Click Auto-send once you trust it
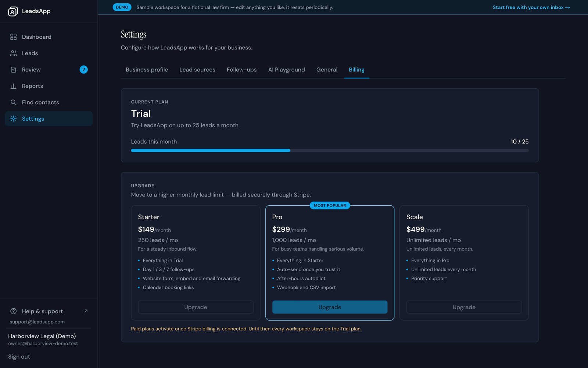 tap(309, 269)
